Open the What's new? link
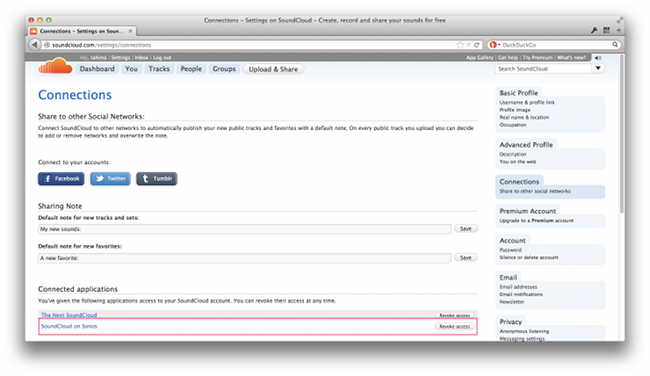Screen dimensions: 650x376 (x=571, y=58)
